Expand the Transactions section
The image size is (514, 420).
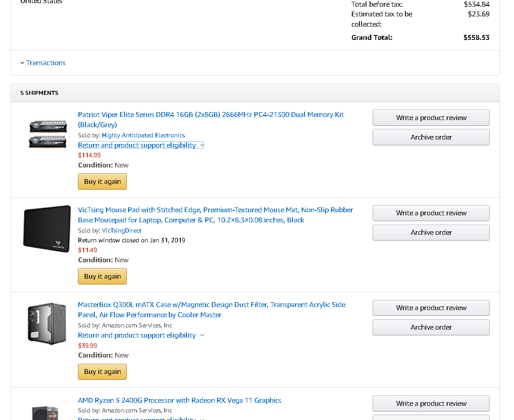(43, 62)
